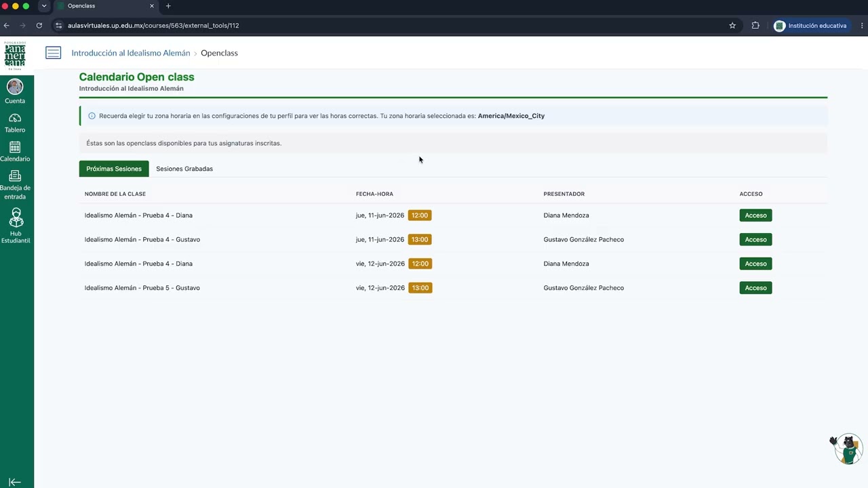
Task: Expand the browser tab search dropdown
Action: [x=44, y=6]
